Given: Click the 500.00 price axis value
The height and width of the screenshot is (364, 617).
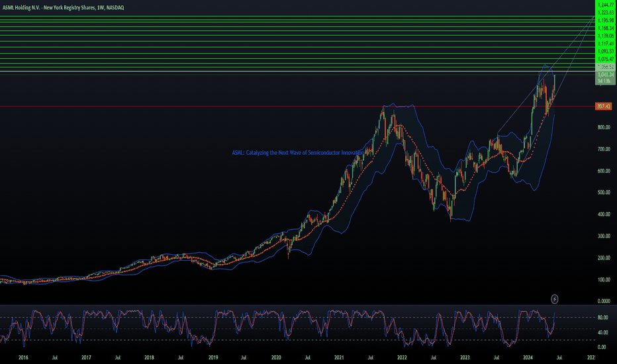Looking at the screenshot, I should click(x=604, y=193).
